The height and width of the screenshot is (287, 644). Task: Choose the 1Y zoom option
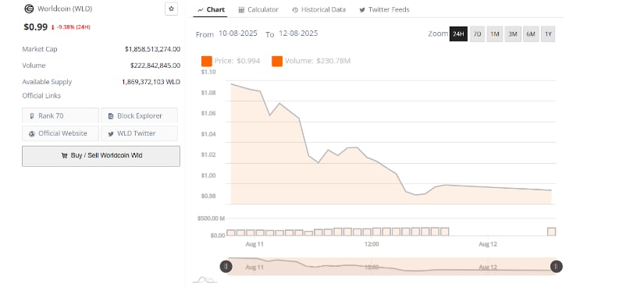click(548, 34)
